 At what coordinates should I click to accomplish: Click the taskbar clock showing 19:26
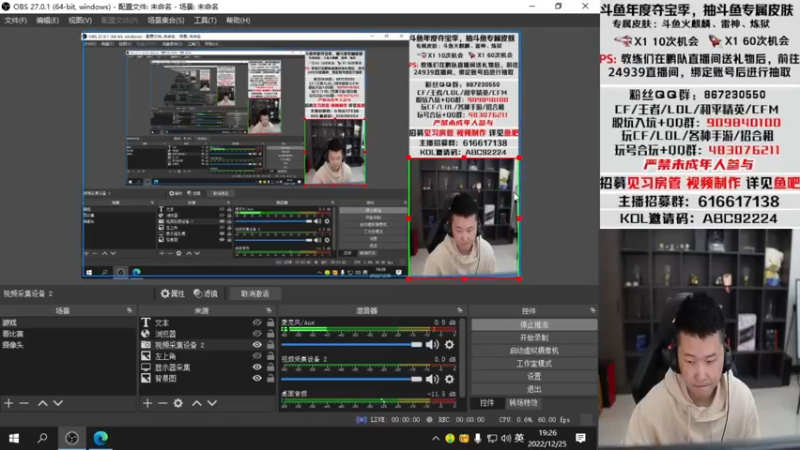tap(547, 438)
